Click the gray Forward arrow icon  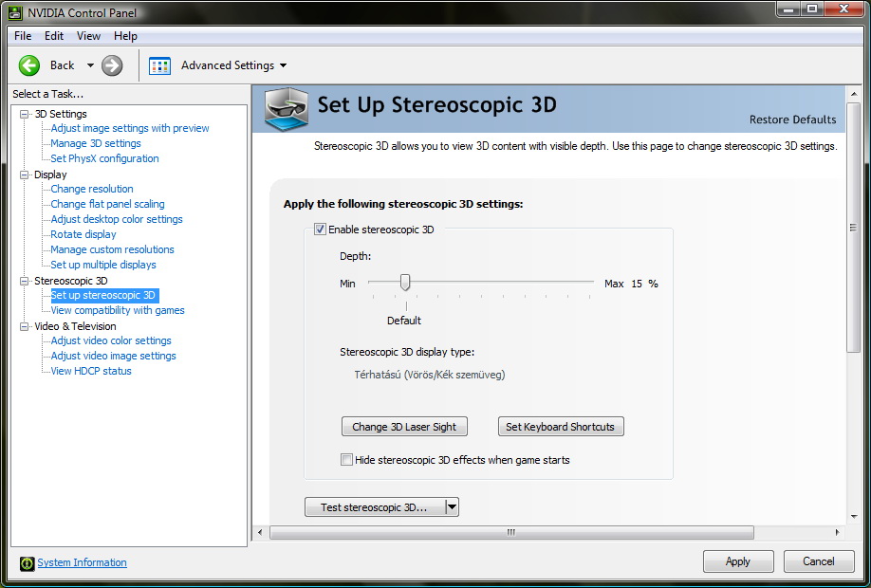click(x=112, y=65)
